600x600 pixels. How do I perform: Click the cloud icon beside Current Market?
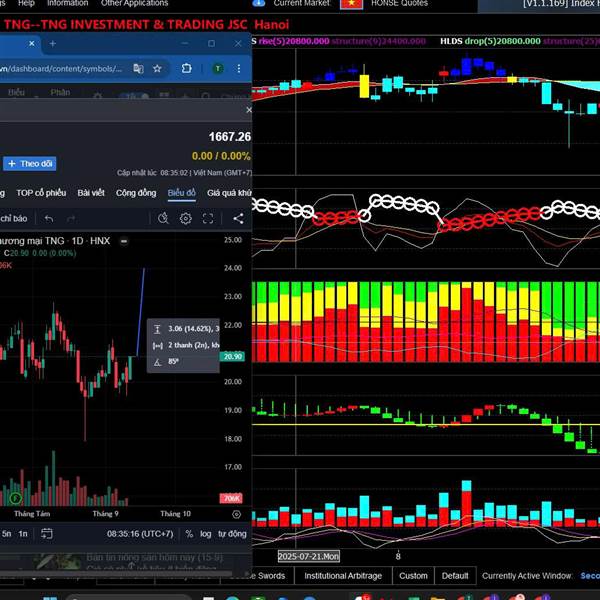click(x=259, y=3)
